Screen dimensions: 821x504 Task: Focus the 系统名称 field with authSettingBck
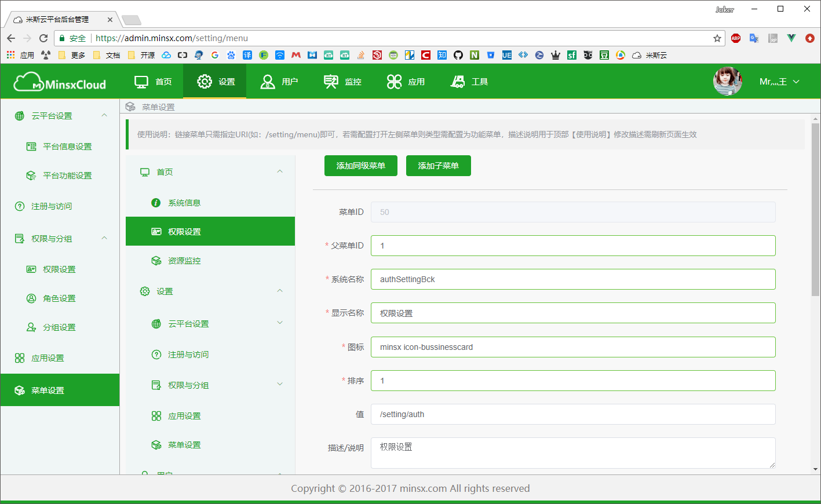pyautogui.click(x=573, y=279)
